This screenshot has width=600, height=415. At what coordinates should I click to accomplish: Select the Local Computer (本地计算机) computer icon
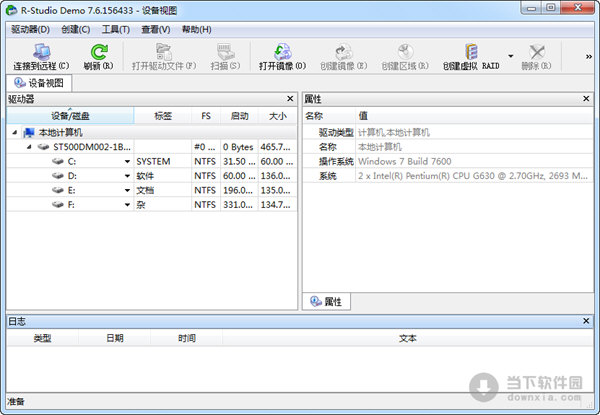point(29,133)
